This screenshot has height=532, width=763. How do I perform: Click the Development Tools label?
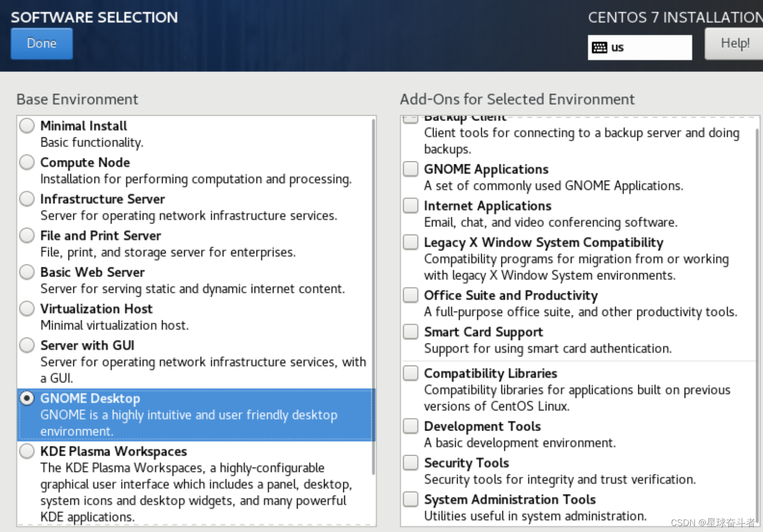click(x=482, y=426)
